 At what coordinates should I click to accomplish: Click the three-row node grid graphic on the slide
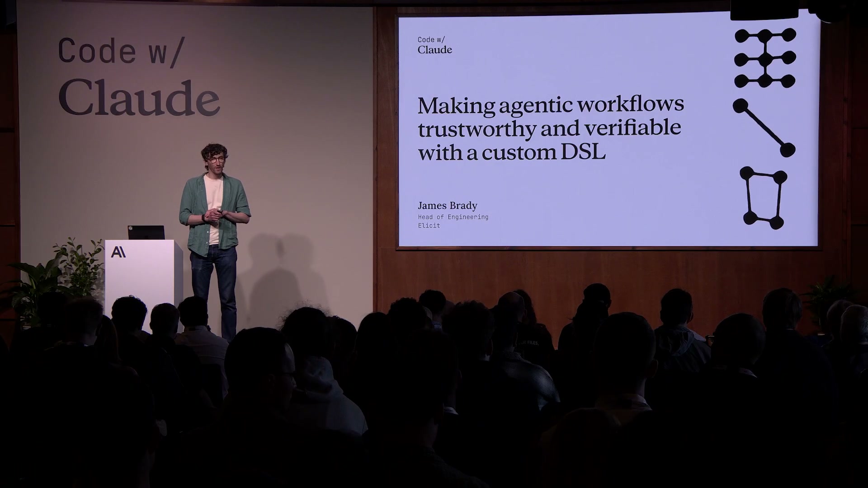pos(764,58)
